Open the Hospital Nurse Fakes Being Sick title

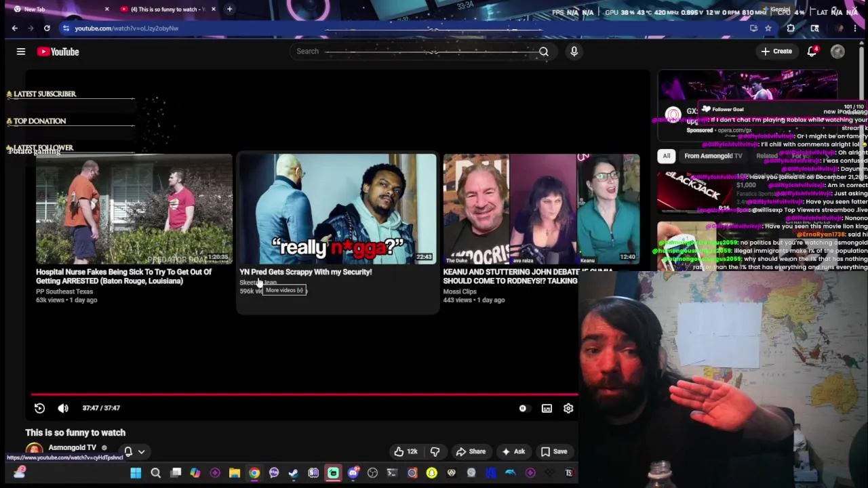124,277
